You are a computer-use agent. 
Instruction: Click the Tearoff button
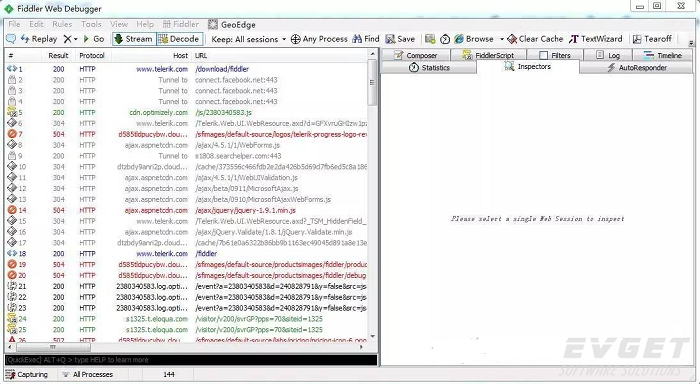tap(652, 39)
